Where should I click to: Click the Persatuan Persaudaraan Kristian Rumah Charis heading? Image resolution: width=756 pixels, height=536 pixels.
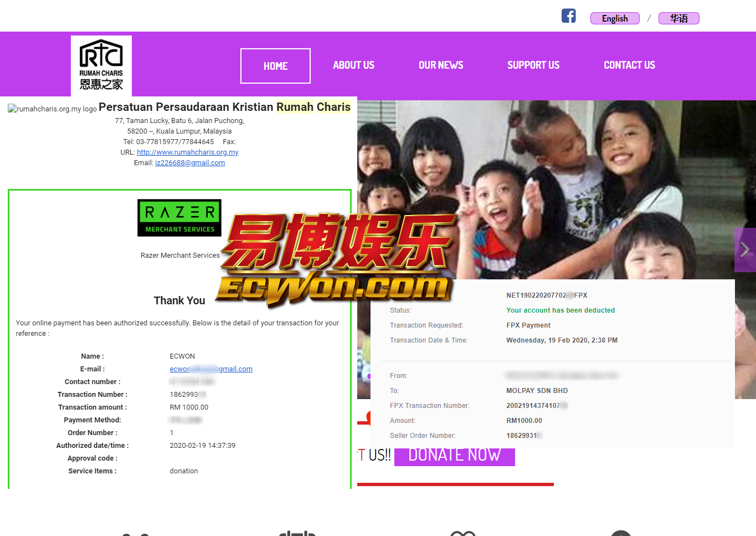pos(224,107)
